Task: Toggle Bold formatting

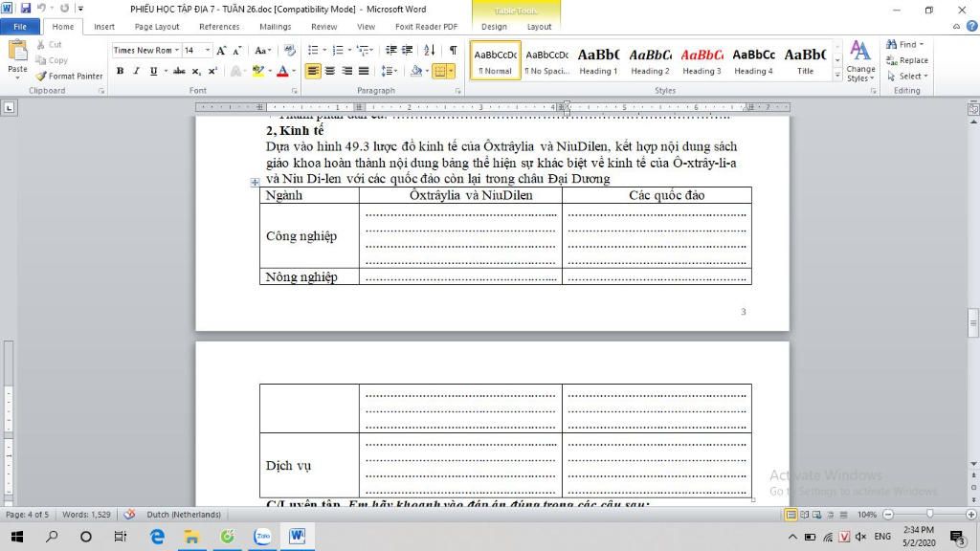Action: (x=120, y=71)
